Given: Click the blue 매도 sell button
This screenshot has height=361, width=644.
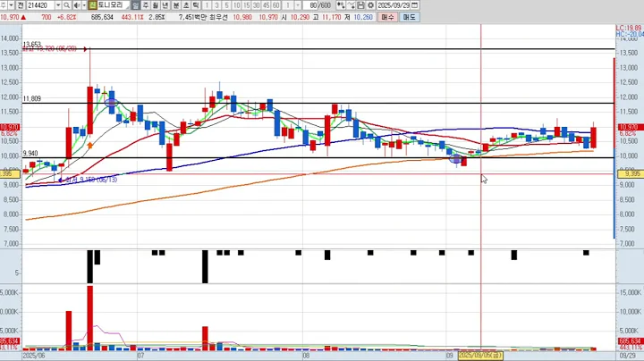Looking at the screenshot, I should pyautogui.click(x=409, y=17).
